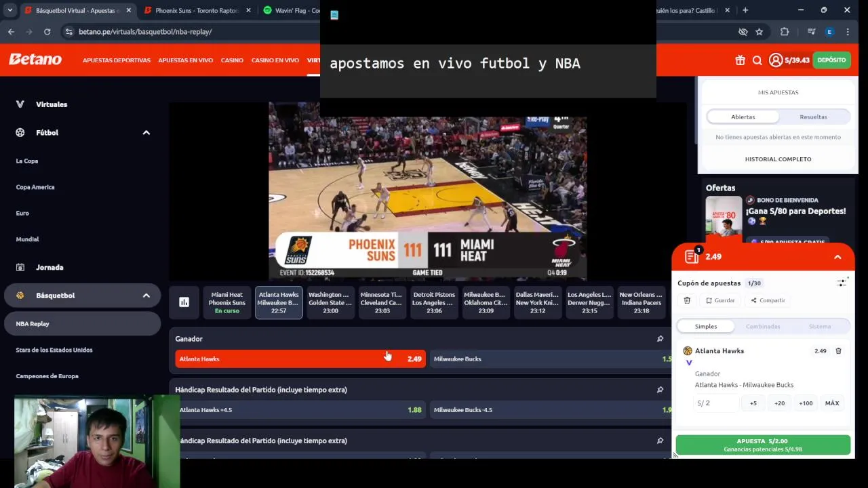Screen dimensions: 868x488
Task: Remove Atlanta Hawks selection with trash icon
Action: [x=838, y=351]
